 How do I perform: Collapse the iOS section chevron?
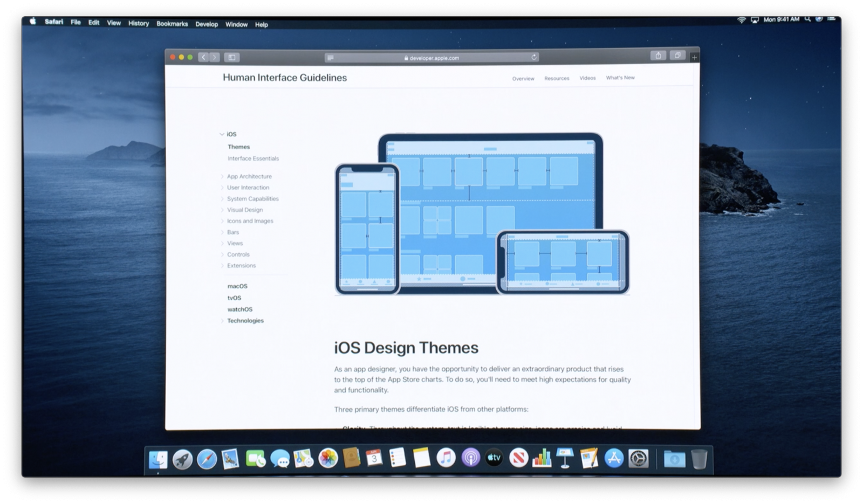click(222, 134)
